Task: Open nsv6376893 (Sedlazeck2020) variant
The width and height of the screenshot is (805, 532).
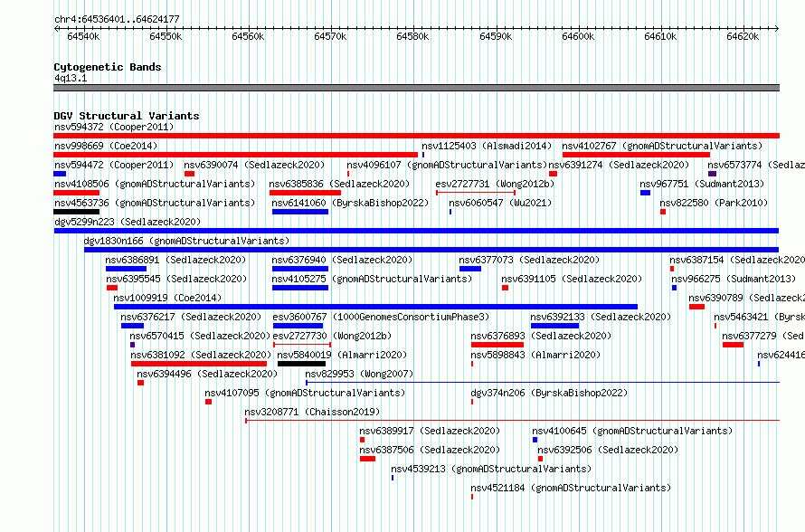Action: [541, 336]
